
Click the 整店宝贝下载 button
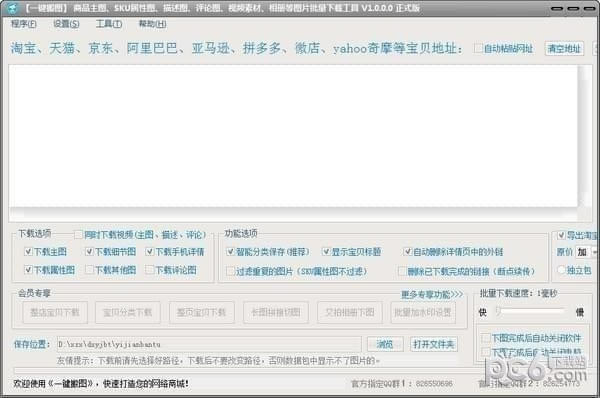click(55, 312)
